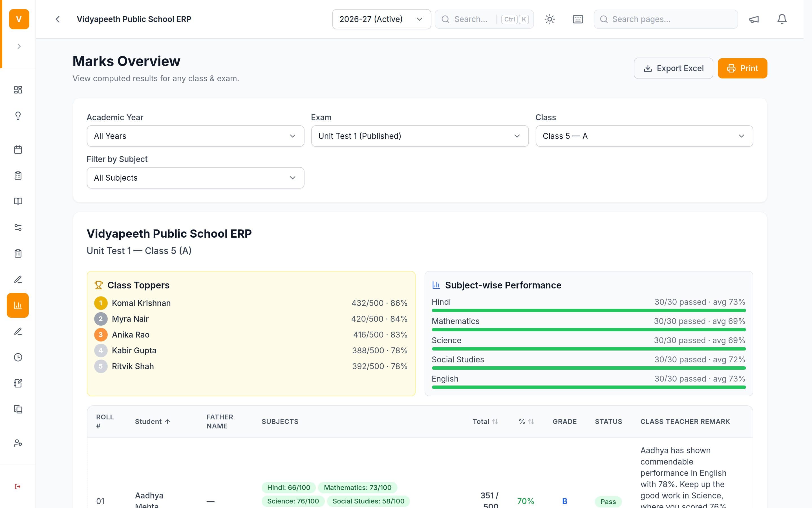
Task: Open the open-book icon in sidebar
Action: click(x=18, y=201)
